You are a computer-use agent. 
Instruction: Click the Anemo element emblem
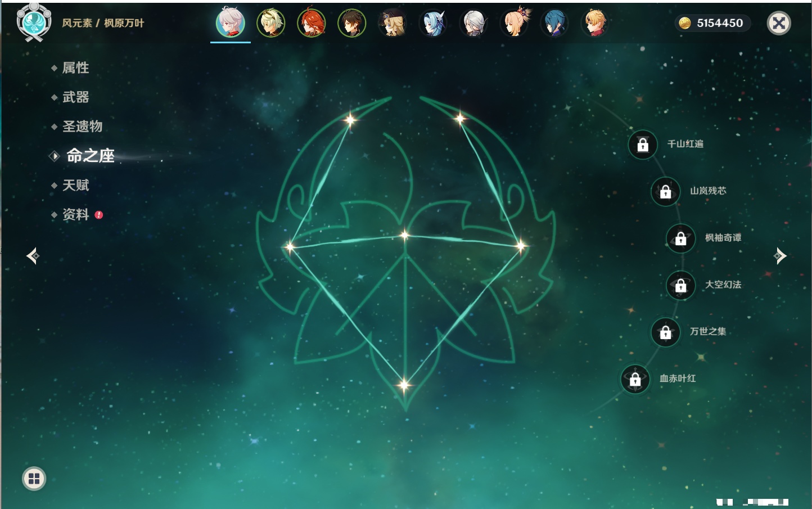pyautogui.click(x=34, y=22)
